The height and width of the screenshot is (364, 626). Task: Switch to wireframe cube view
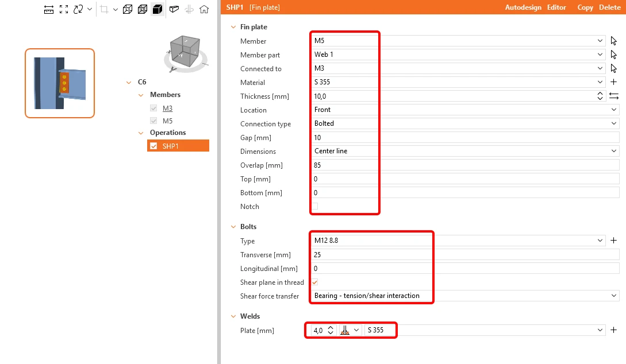coord(128,10)
